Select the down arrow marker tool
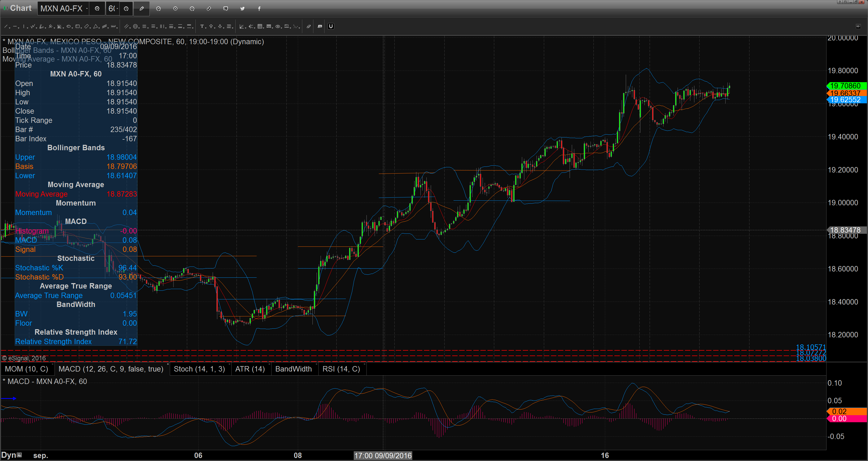 coord(220,26)
